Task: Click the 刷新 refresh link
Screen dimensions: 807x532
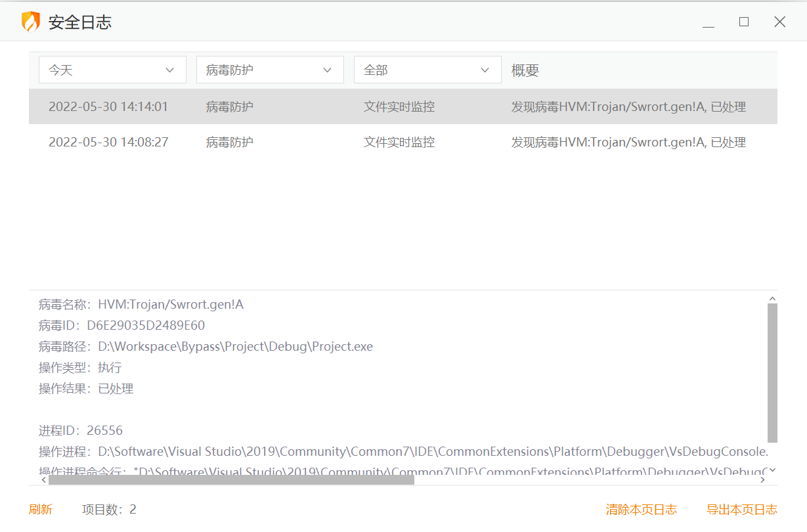Action: [x=41, y=510]
